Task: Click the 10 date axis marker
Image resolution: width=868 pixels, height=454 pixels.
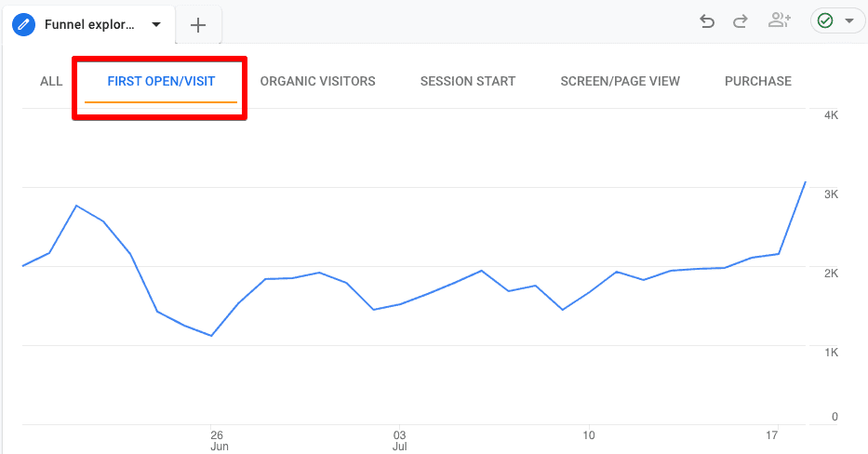Action: (x=589, y=435)
